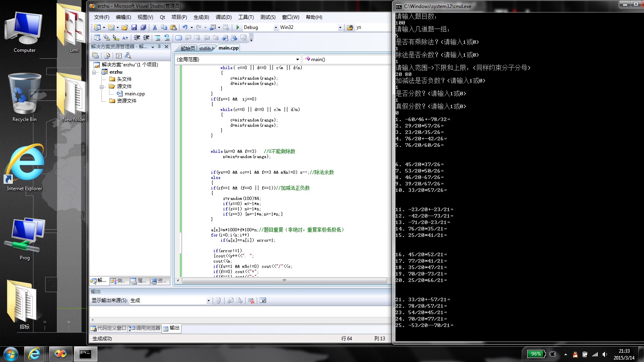This screenshot has height=362, width=644.
Task: Toggle word wrap in the Output panel
Action: (x=263, y=300)
